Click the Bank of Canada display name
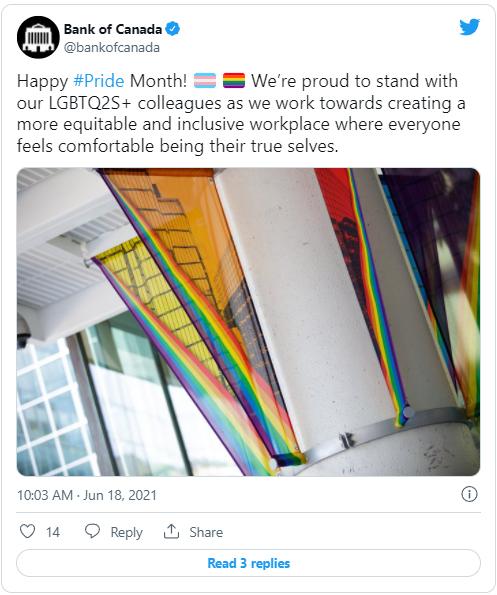Viewport: 497px width, 595px height. (x=113, y=29)
